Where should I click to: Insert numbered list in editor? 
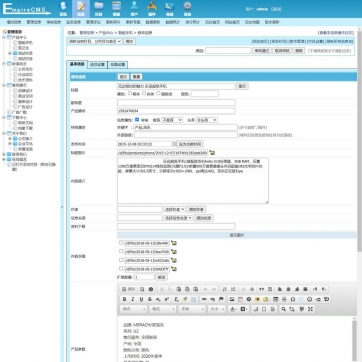pyautogui.click(x=225, y=289)
